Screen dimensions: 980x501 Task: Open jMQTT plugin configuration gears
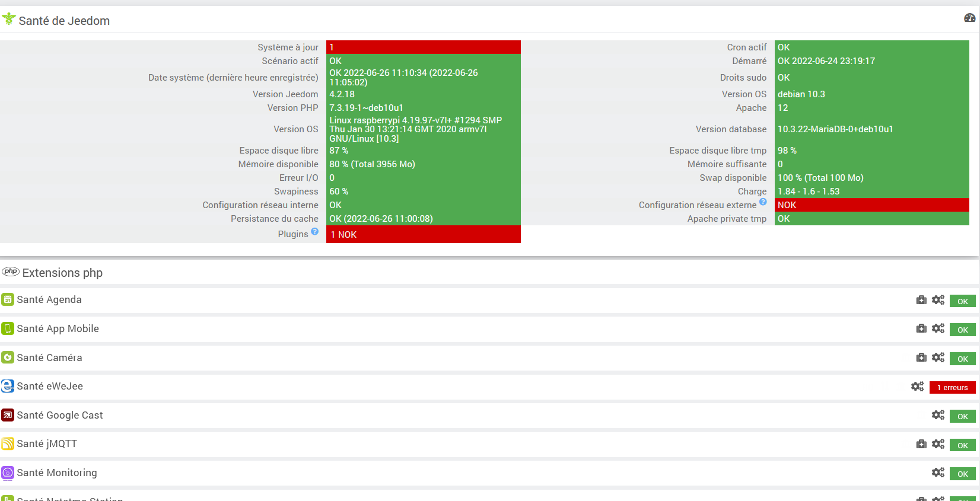point(938,444)
